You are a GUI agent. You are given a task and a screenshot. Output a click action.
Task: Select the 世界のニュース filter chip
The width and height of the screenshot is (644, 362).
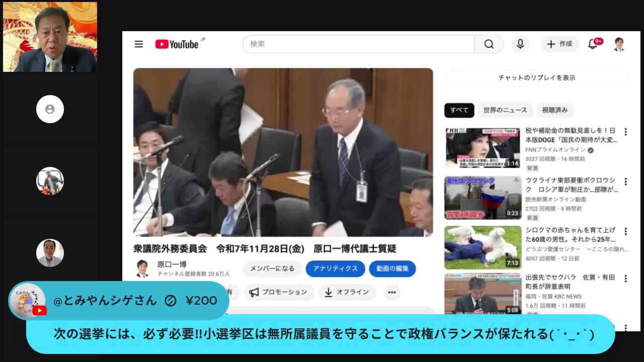(x=505, y=110)
